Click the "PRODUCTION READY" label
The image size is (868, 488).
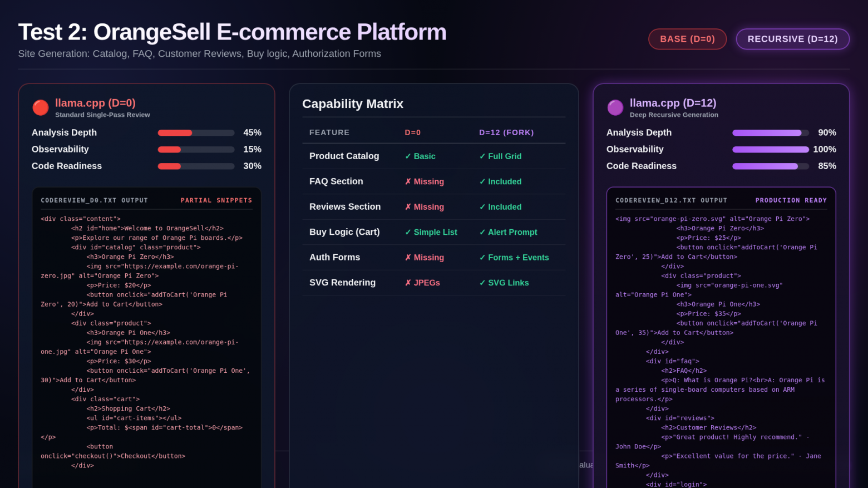coord(791,200)
